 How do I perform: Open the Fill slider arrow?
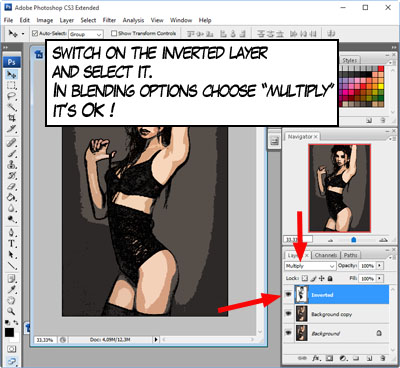click(x=380, y=278)
